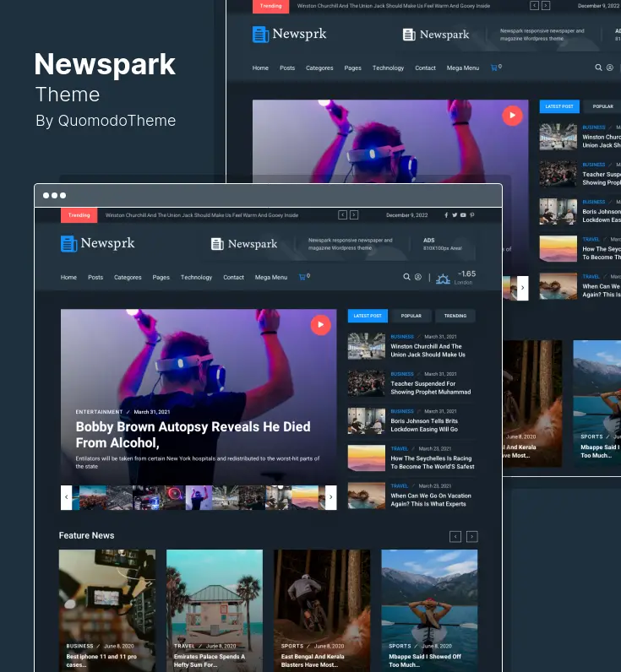The image size is (621, 672).
Task: Select the Latest Post tab in front window
Action: (x=368, y=316)
